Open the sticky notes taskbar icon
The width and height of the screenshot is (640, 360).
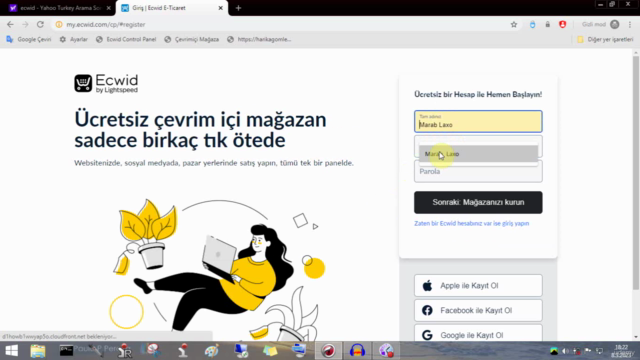(270, 351)
